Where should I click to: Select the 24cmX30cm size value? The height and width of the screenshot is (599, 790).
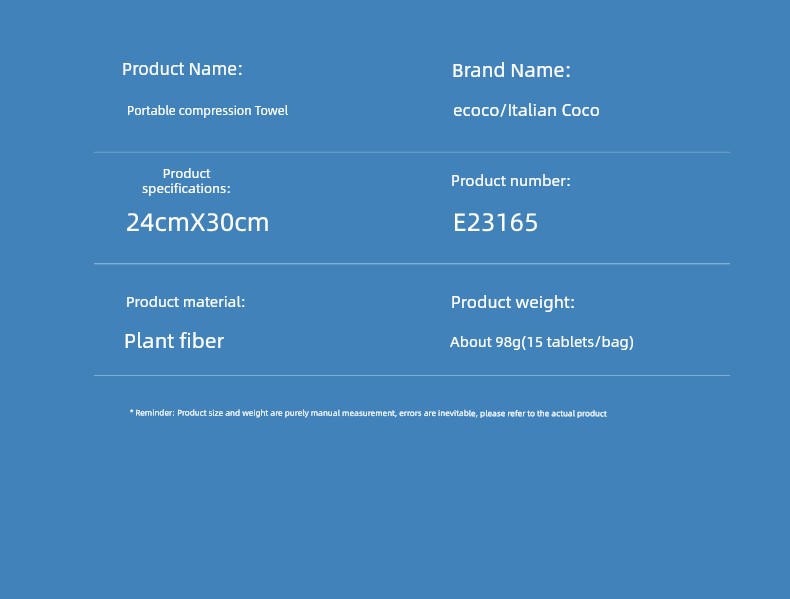click(197, 223)
